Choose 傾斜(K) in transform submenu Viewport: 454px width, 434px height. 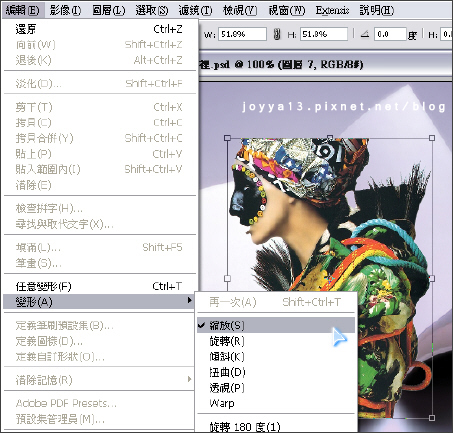(276, 356)
